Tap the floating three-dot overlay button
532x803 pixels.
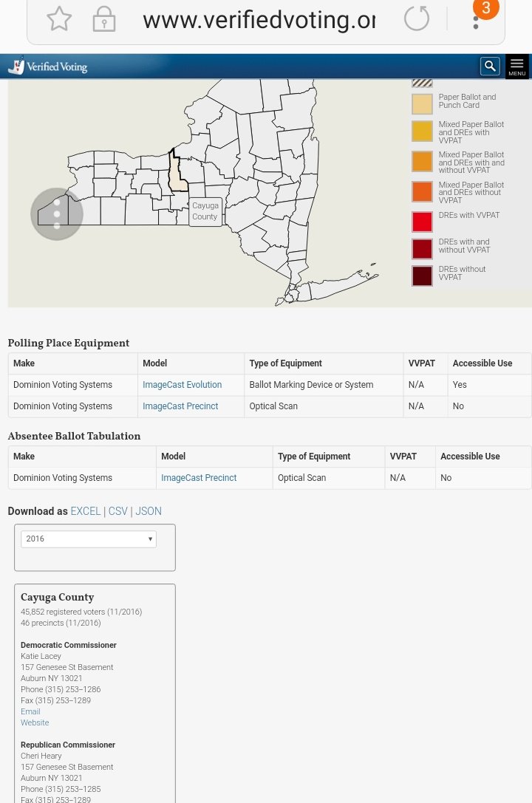tap(57, 214)
